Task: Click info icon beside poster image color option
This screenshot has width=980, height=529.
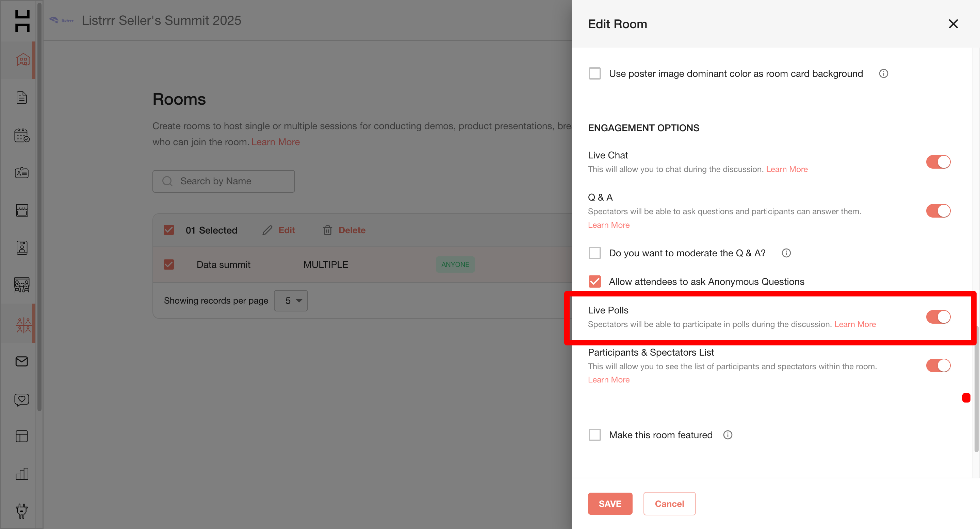Action: pyautogui.click(x=883, y=74)
